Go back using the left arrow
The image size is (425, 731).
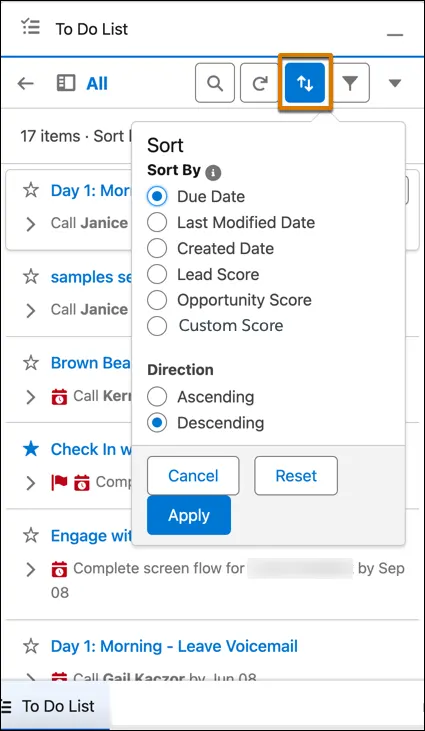click(26, 83)
